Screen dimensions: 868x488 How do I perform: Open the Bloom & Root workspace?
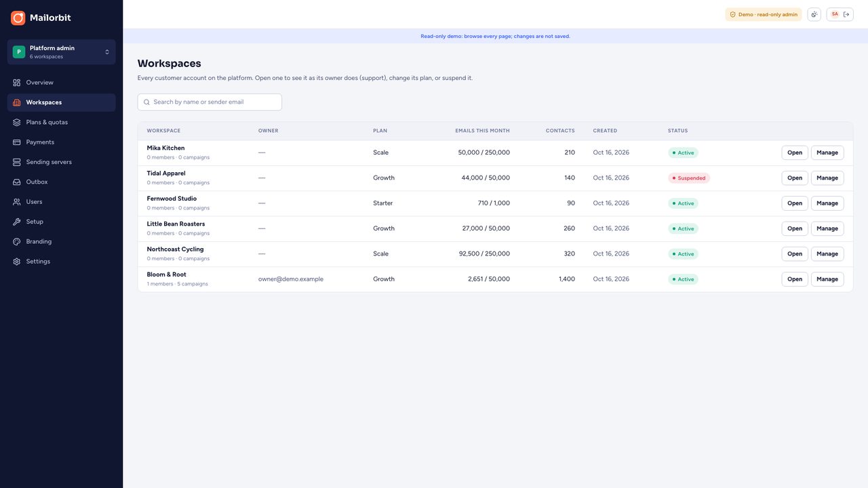(x=795, y=279)
